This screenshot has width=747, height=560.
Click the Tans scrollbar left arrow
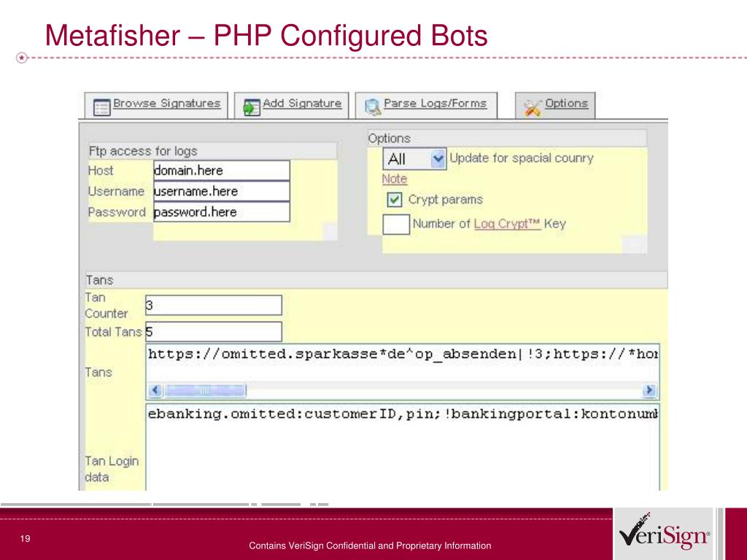(155, 391)
